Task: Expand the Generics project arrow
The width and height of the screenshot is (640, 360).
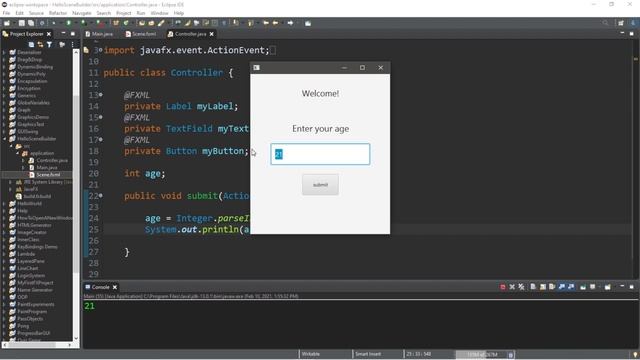Action: (4, 96)
